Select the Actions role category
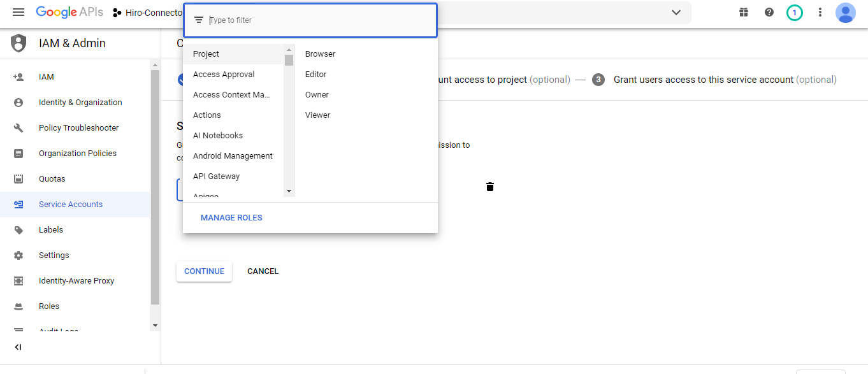 click(234, 115)
